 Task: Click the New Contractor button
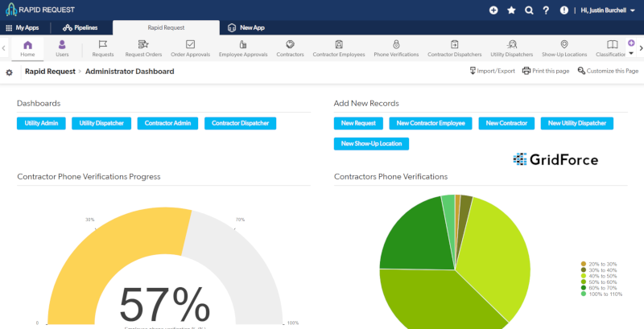pos(506,123)
